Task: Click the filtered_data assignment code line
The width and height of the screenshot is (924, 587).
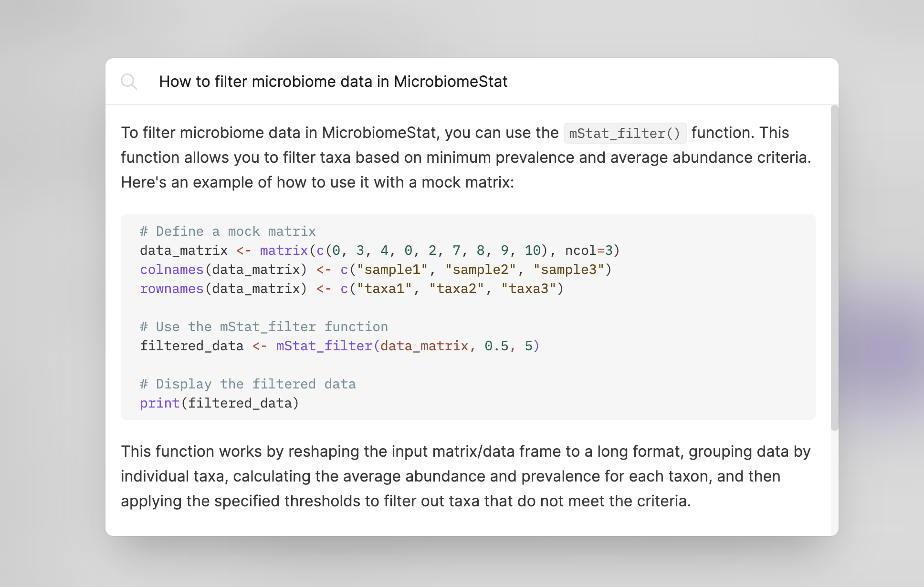Action: (339, 346)
